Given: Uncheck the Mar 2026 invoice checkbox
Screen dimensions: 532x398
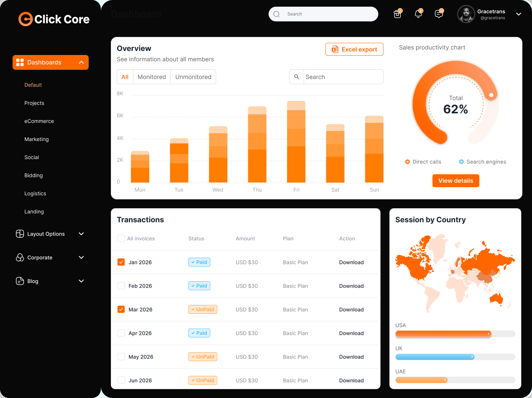Looking at the screenshot, I should pos(121,309).
